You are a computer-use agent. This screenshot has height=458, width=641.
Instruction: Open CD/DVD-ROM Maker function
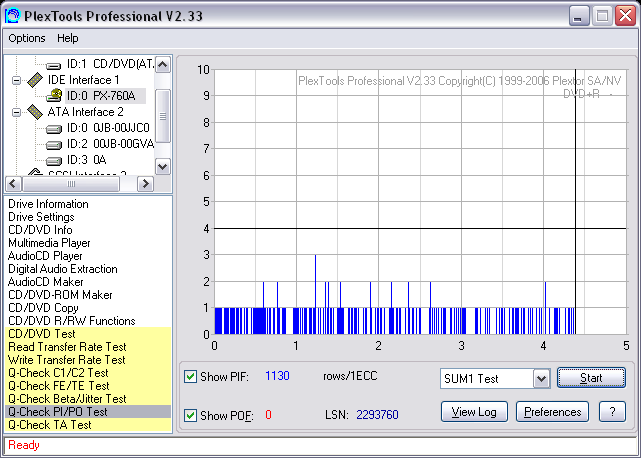[x=60, y=295]
